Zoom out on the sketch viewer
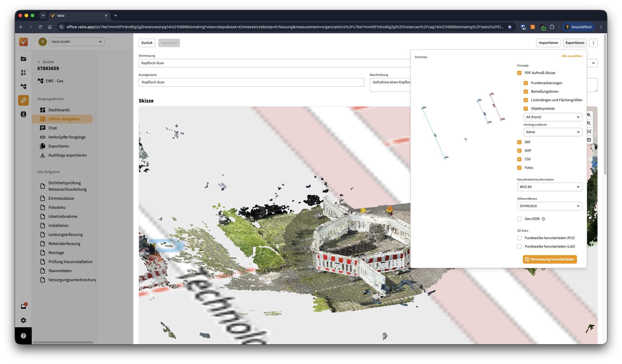 [589, 123]
